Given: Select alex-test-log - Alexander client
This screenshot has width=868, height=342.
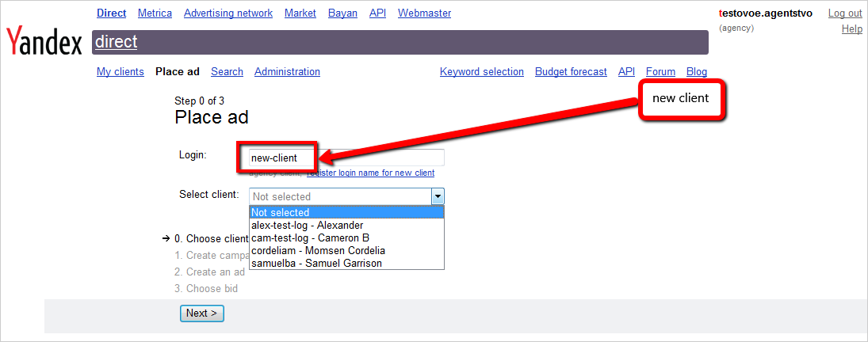Looking at the screenshot, I should [346, 225].
